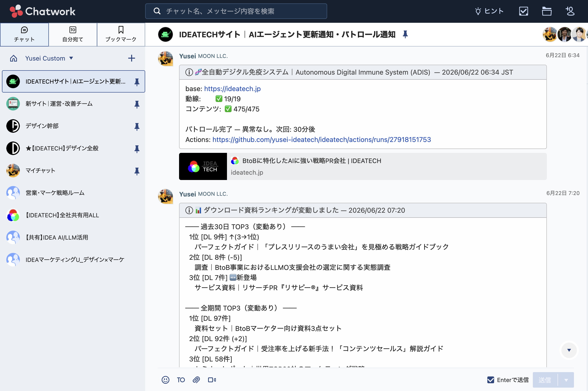588x391 pixels.
Task: Click the info icon in ADIS message header
Action: click(189, 72)
